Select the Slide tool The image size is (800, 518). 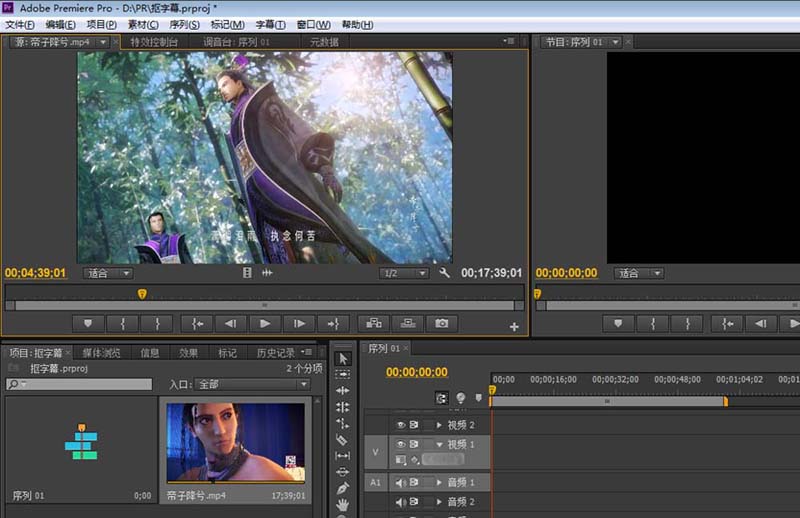(343, 472)
